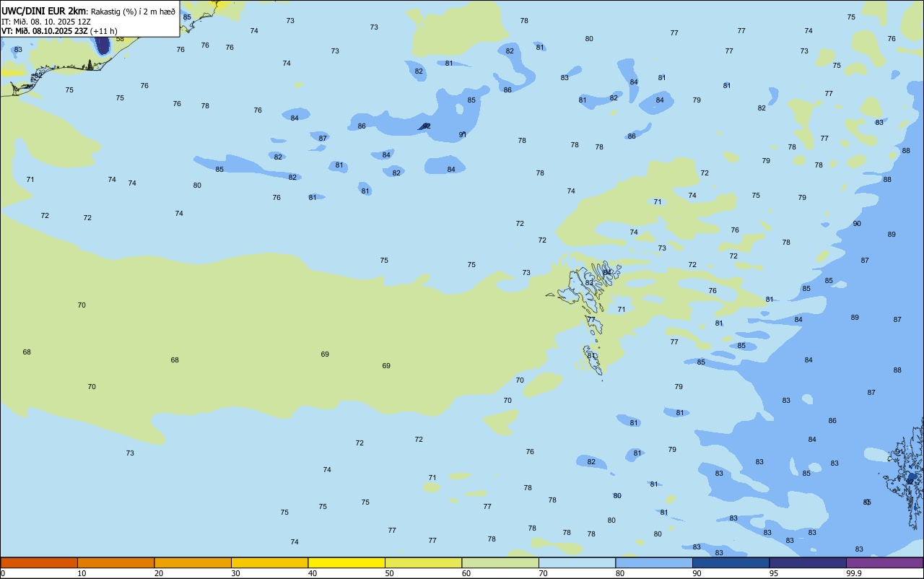The height and width of the screenshot is (579, 924).
Task: Click the legend tick label "50"
Action: coord(390,573)
